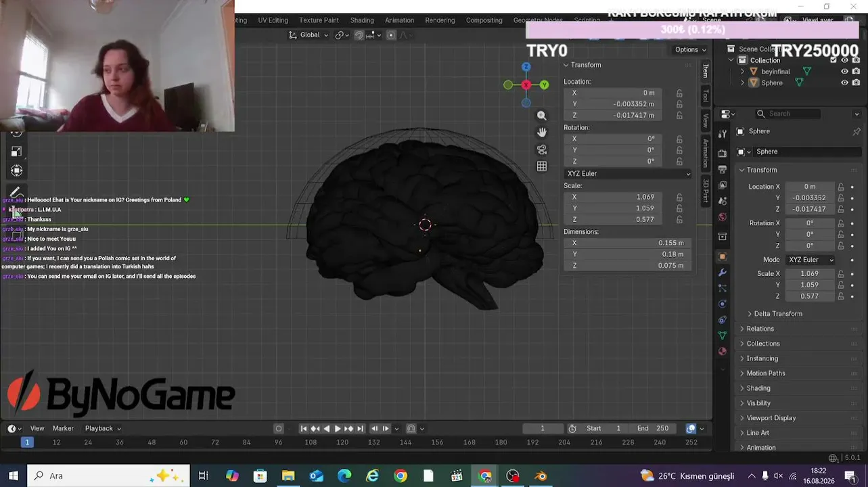868x487 pixels.
Task: Open the Object properties orange square tab
Action: [723, 256]
